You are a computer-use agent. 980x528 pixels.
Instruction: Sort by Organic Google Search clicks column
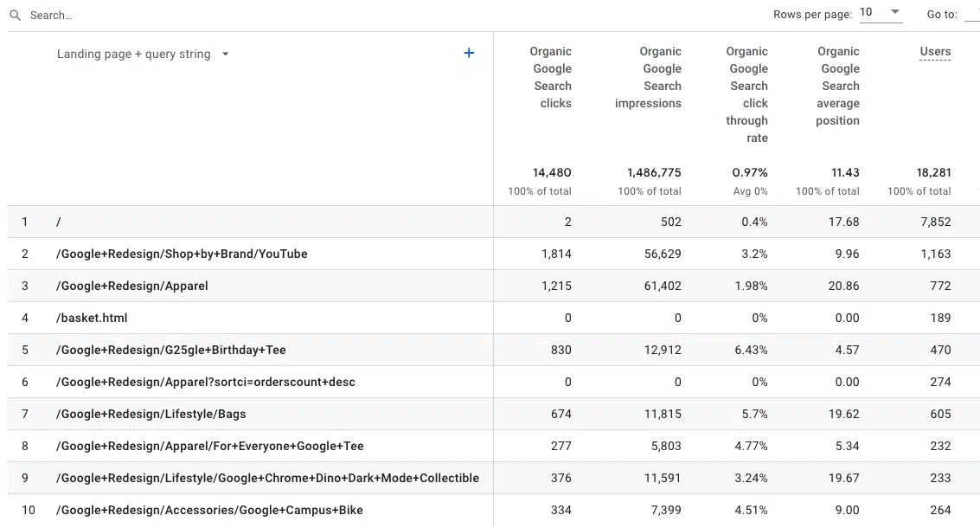pyautogui.click(x=552, y=77)
